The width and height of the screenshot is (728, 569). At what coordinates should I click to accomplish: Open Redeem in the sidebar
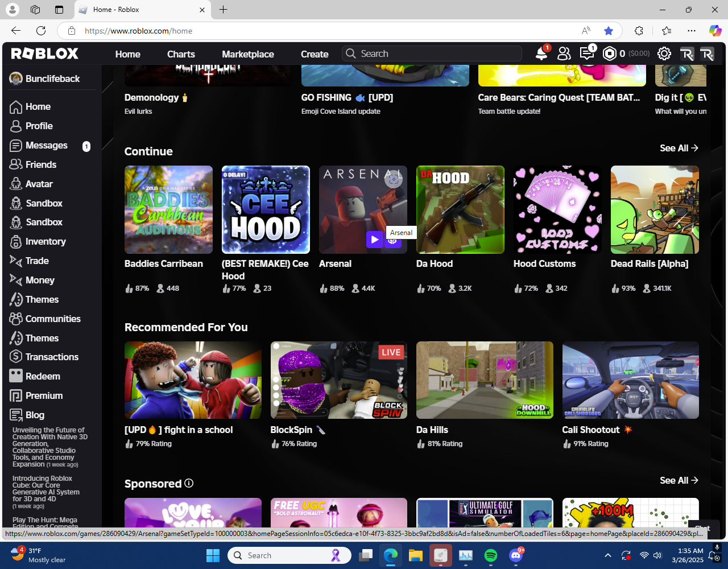coord(43,376)
